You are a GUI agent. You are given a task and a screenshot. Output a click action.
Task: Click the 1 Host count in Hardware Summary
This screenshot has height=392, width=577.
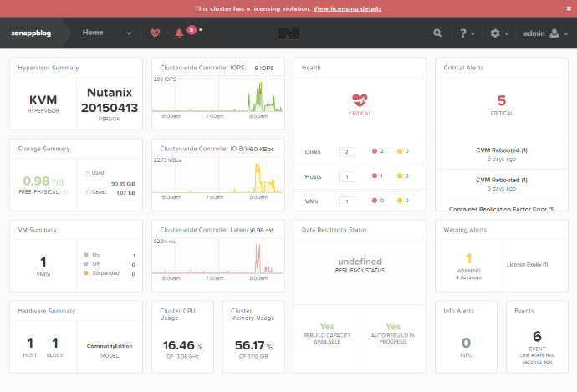30,343
